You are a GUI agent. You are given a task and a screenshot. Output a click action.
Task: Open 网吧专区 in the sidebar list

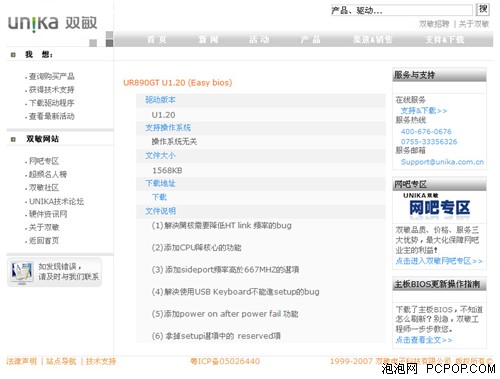44,161
